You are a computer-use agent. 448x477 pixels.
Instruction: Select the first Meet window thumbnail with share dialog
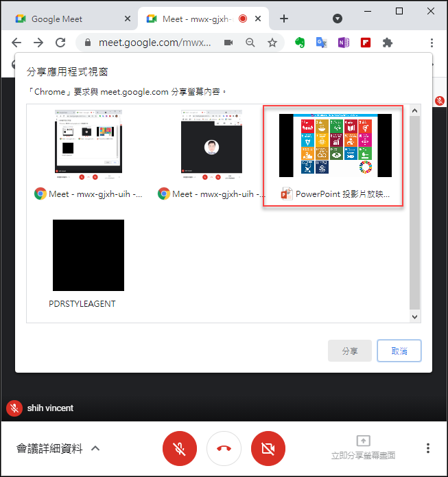pyautogui.click(x=89, y=145)
